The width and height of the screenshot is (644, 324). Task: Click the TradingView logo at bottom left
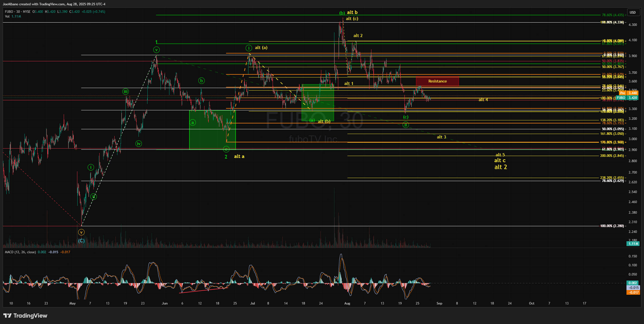(x=25, y=316)
